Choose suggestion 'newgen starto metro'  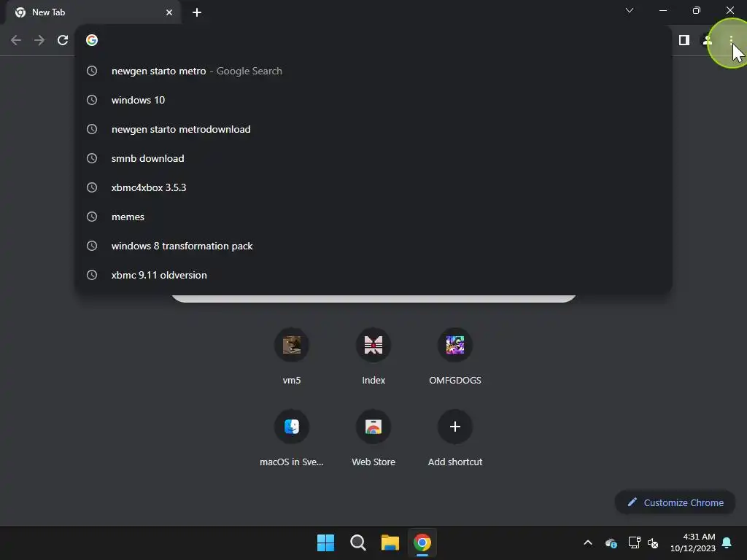tap(373, 71)
